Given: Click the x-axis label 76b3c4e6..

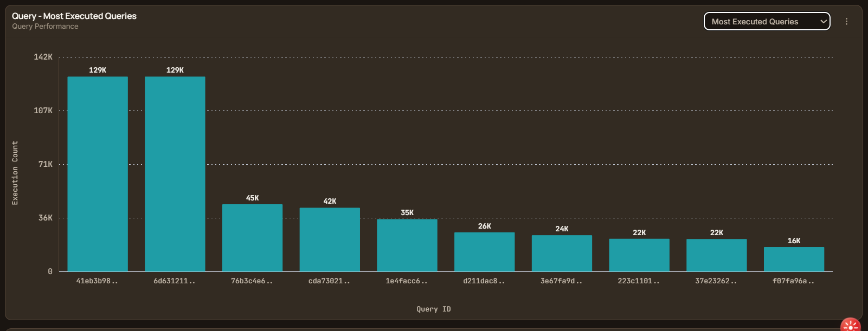Looking at the screenshot, I should pyautogui.click(x=252, y=281).
